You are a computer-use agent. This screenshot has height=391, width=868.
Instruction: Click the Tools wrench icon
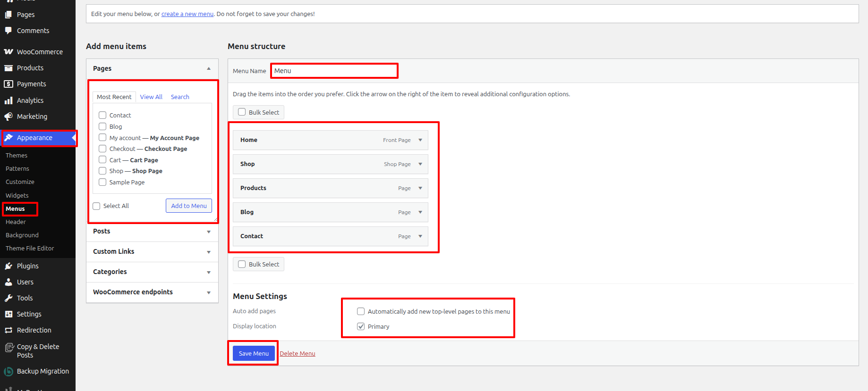point(9,298)
